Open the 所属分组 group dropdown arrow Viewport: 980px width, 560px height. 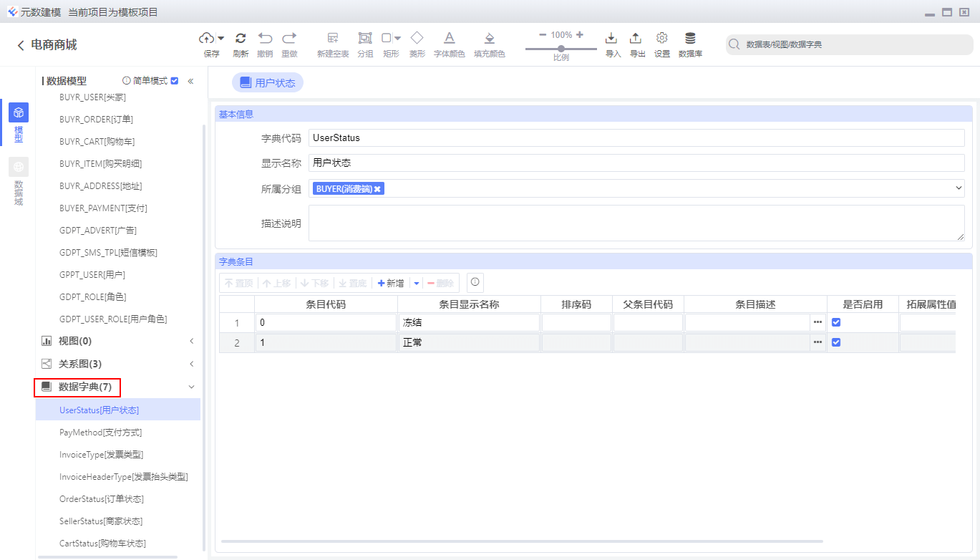[x=959, y=188]
